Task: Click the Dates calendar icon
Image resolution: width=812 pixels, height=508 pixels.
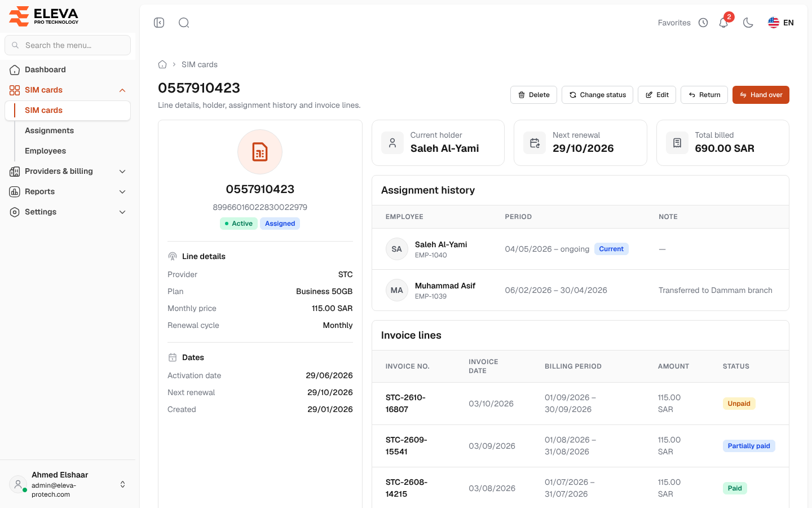Action: [173, 357]
